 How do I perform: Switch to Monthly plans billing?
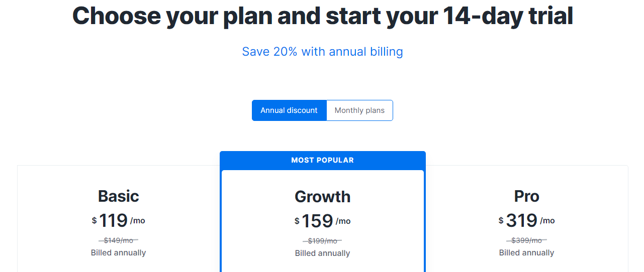359,110
